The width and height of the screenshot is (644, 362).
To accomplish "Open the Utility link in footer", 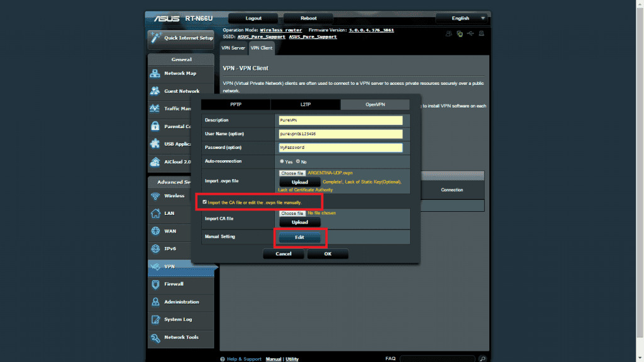I will pyautogui.click(x=292, y=359).
